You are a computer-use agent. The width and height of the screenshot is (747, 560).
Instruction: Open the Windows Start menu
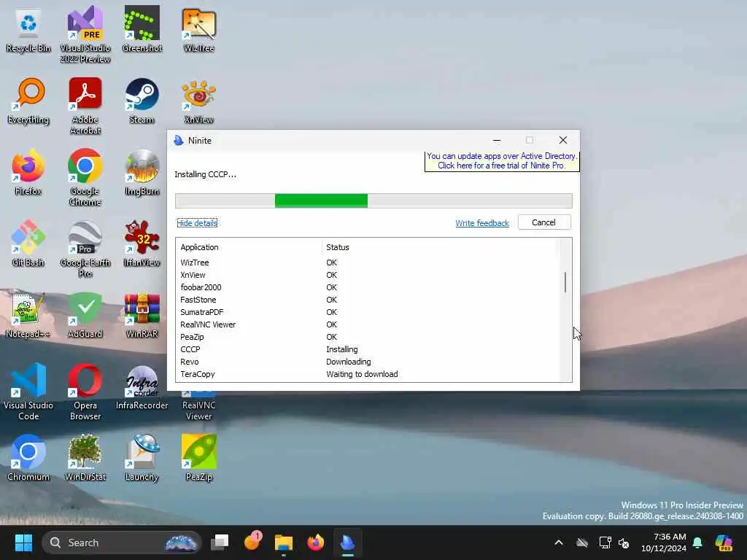(x=23, y=542)
